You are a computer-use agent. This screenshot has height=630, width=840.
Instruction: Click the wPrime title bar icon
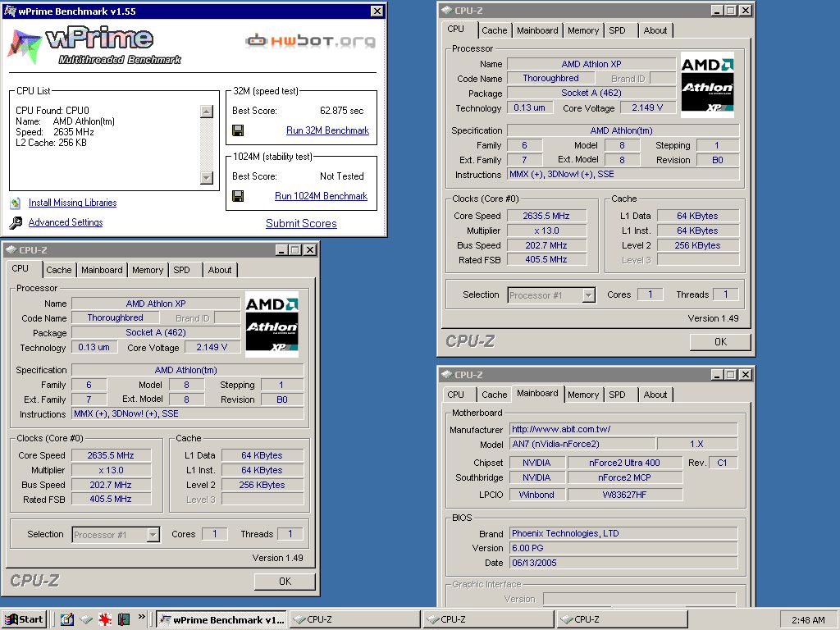point(10,11)
